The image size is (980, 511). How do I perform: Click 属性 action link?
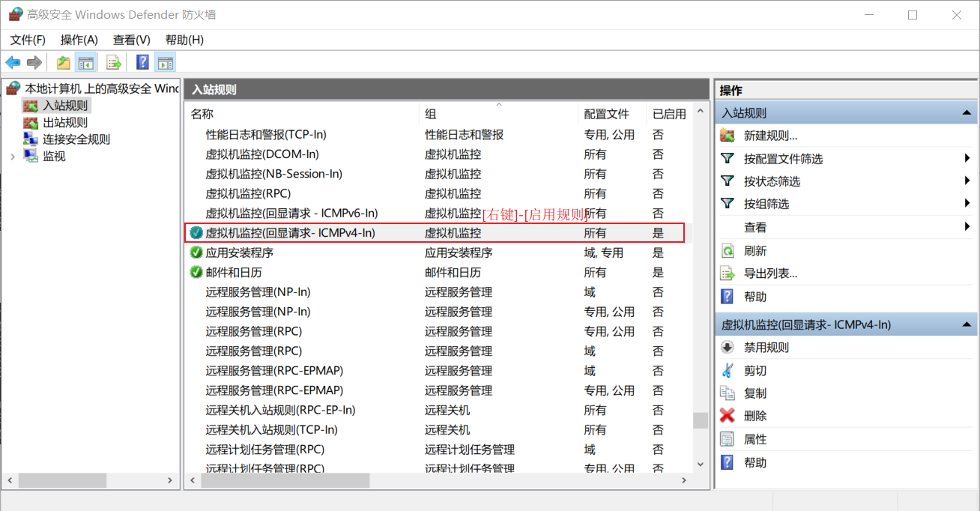pos(755,439)
